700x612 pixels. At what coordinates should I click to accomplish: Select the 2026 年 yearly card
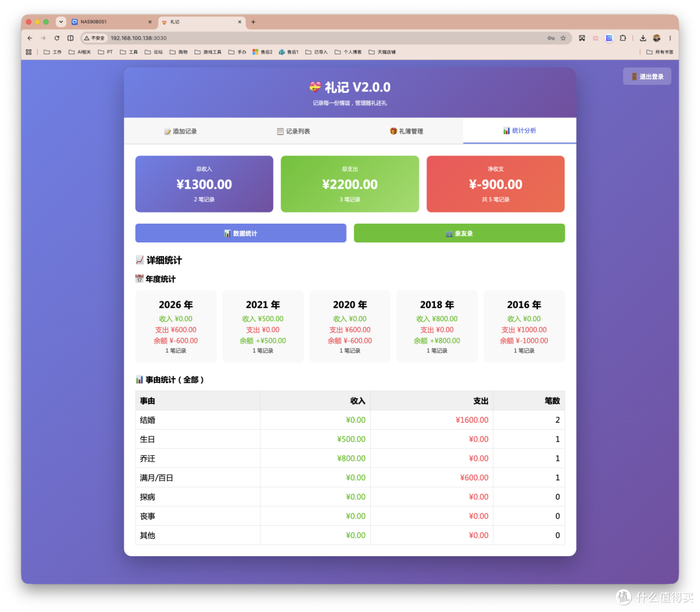176,326
